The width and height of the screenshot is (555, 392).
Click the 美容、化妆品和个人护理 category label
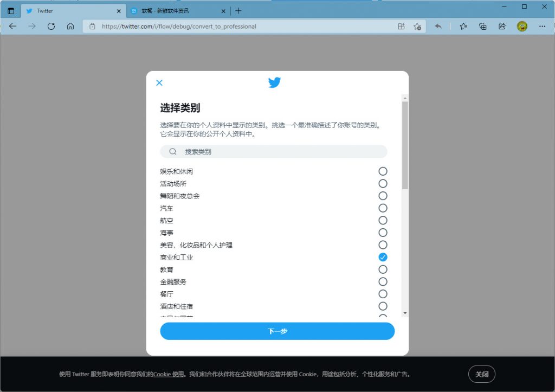tap(196, 245)
